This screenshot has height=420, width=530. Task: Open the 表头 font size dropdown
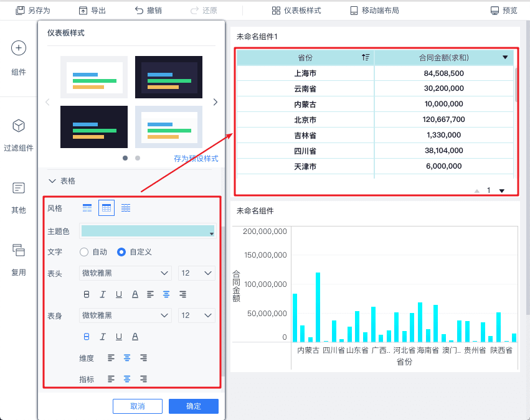(197, 273)
